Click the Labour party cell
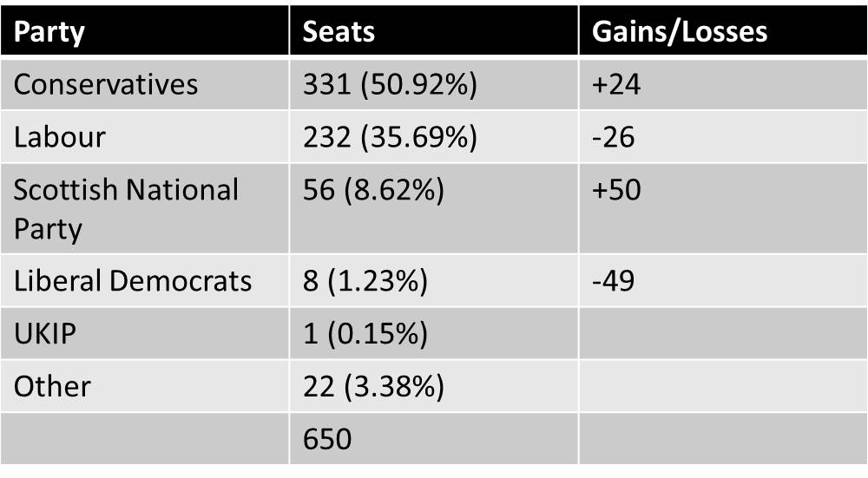Screen dimensions: 868x478 [59, 137]
